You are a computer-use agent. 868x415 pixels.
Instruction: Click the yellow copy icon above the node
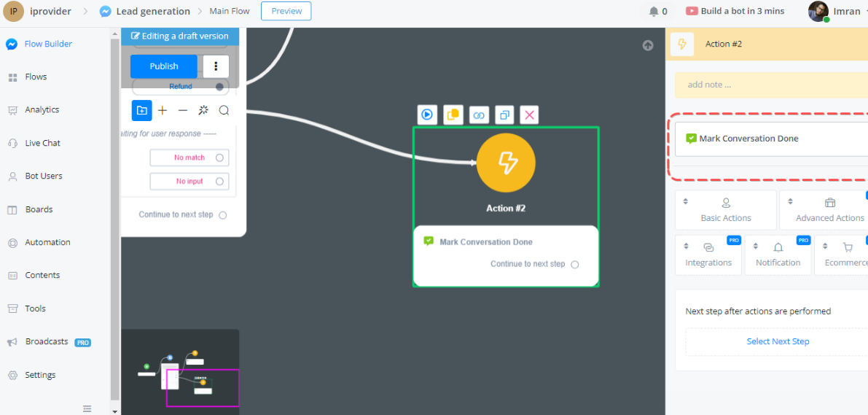pos(453,115)
